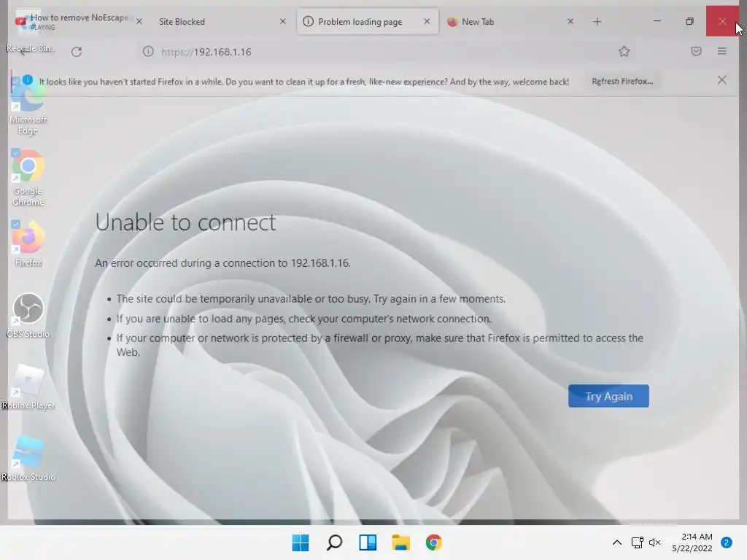Click the Try Again button
Viewport: 747px width, 560px height.
(608, 396)
